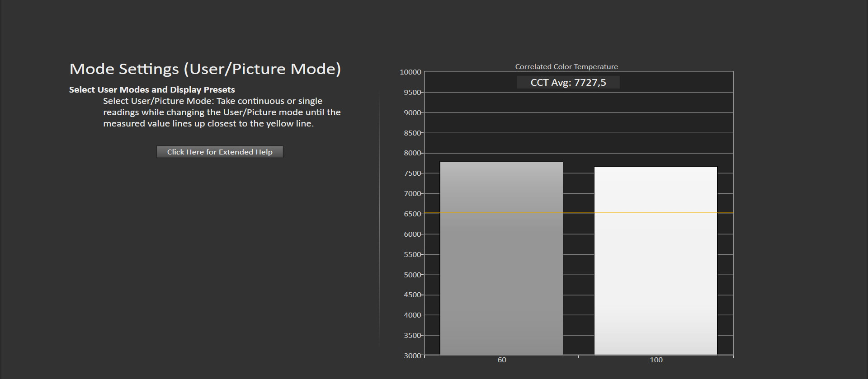Click the 60 label on the x-axis

click(502, 360)
